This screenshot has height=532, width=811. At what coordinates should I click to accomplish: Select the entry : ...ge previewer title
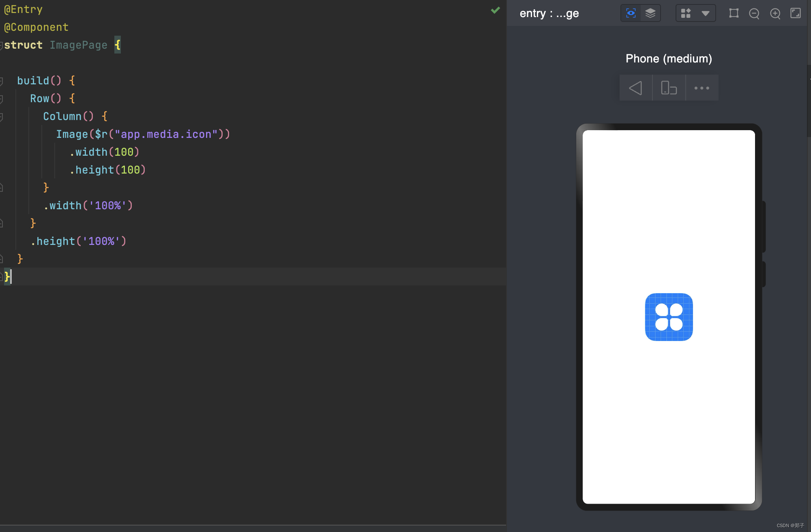[x=549, y=13]
